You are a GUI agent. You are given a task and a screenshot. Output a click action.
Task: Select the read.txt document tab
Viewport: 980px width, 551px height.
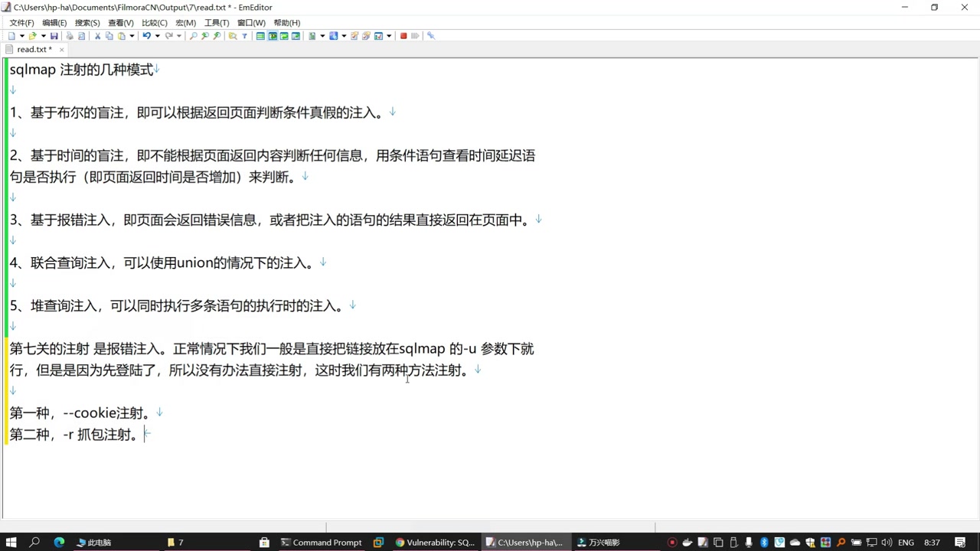[34, 50]
